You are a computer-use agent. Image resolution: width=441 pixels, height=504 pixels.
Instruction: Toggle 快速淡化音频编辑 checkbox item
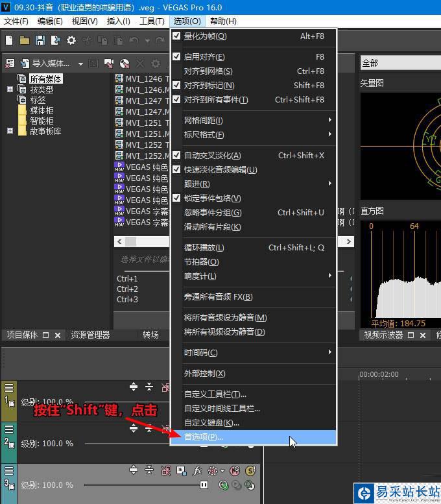point(176,169)
